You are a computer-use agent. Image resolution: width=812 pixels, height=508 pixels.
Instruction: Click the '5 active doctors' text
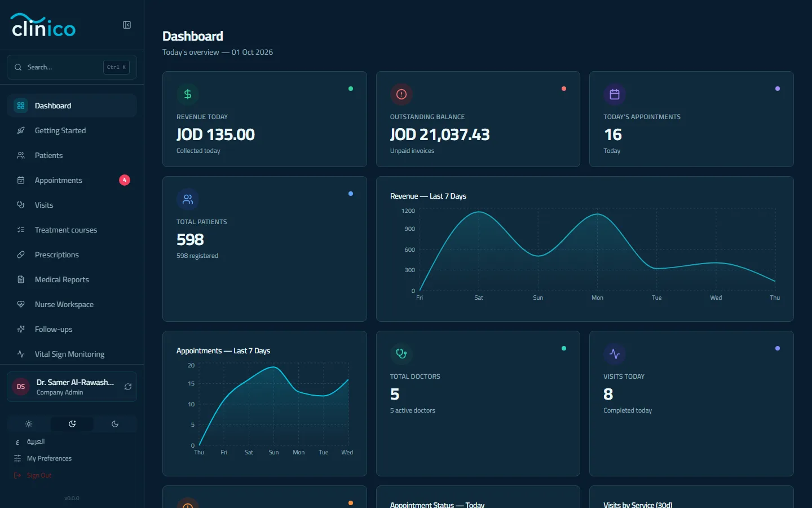413,410
